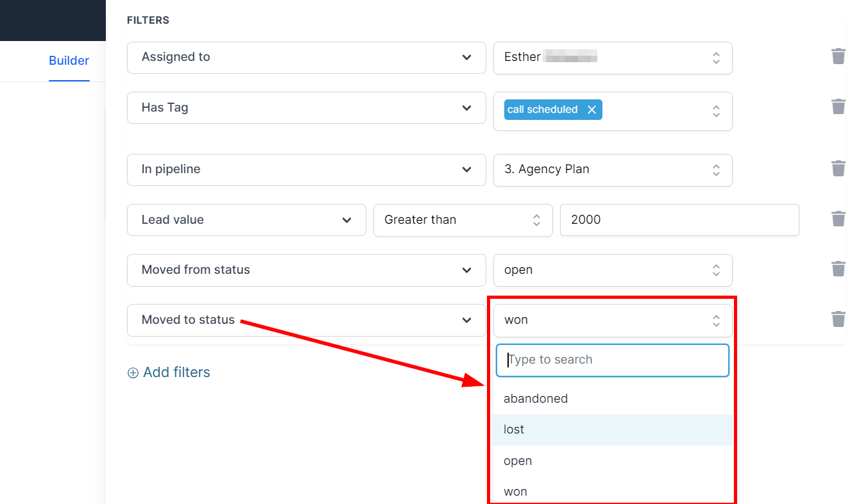Open the 3. Agency Plan pipeline selector

pos(612,169)
